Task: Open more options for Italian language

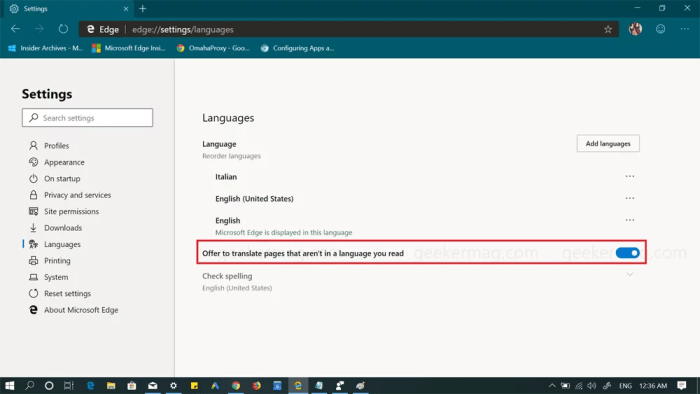Action: 629,176
